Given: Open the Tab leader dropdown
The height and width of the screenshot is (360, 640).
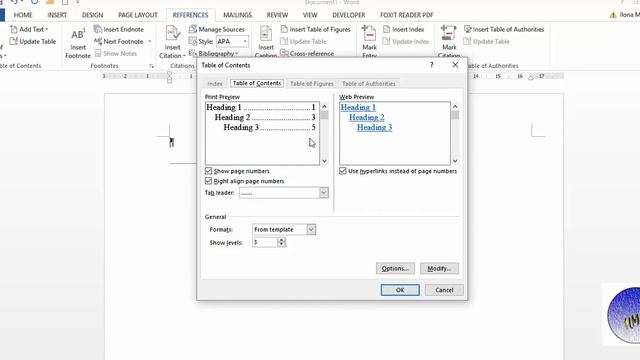Looking at the screenshot, I should tap(324, 193).
